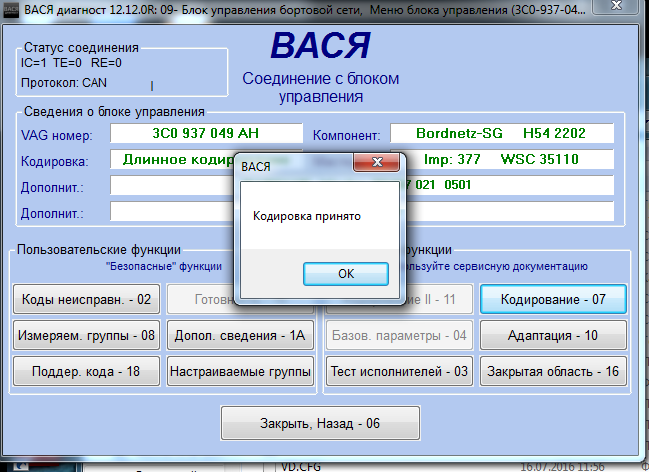Open Адаптация - 10 function
This screenshot has height=472, width=649.
(x=553, y=335)
